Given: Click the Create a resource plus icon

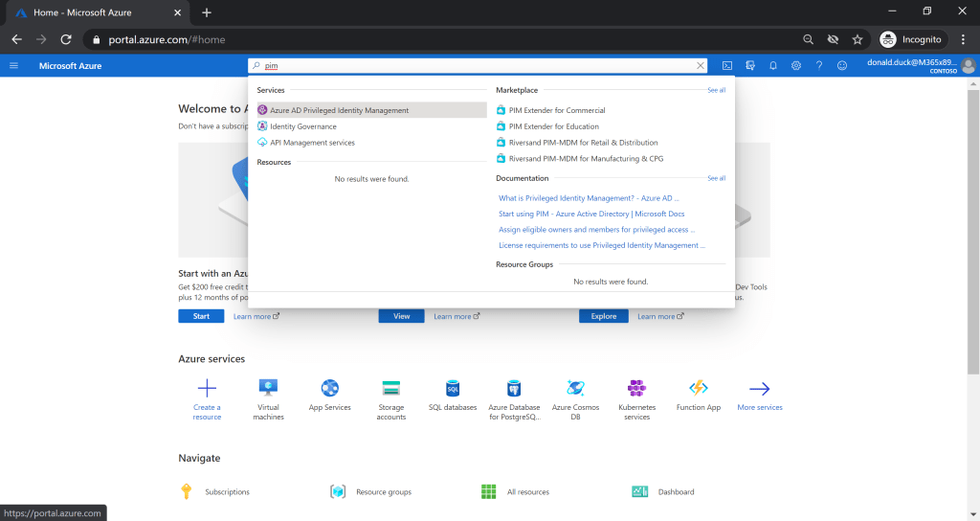Looking at the screenshot, I should (x=207, y=389).
